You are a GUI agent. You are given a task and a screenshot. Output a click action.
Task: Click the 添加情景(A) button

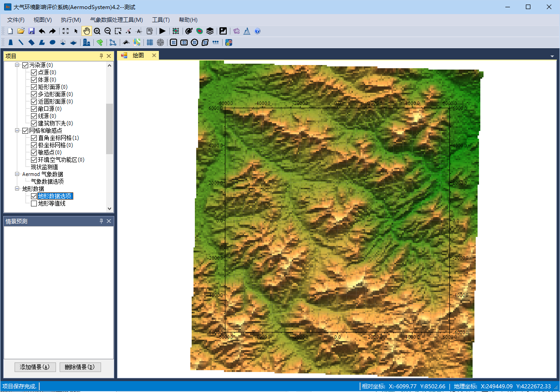pos(35,367)
